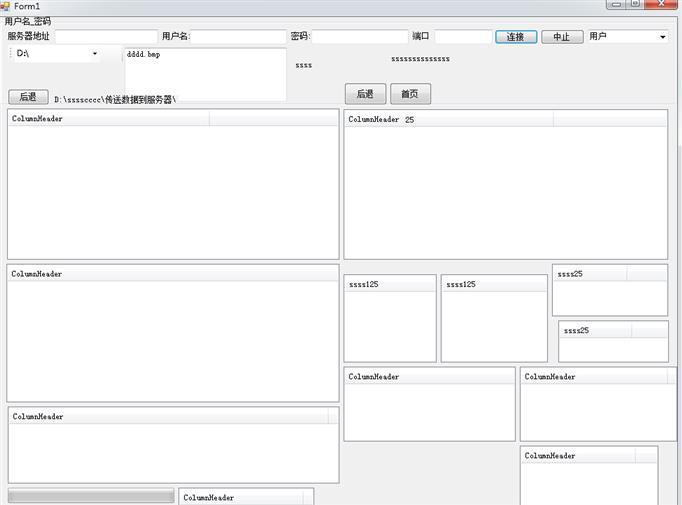Click into the 密码 password field
The width and height of the screenshot is (682, 505).
point(359,37)
